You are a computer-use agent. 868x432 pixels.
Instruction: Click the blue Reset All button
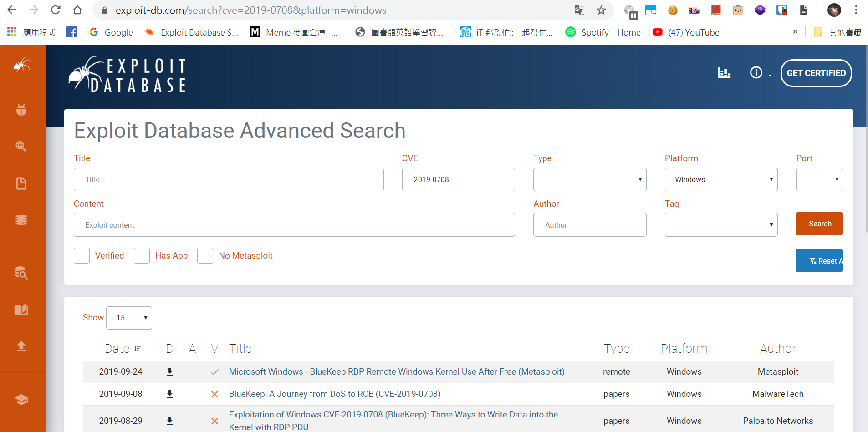click(819, 261)
